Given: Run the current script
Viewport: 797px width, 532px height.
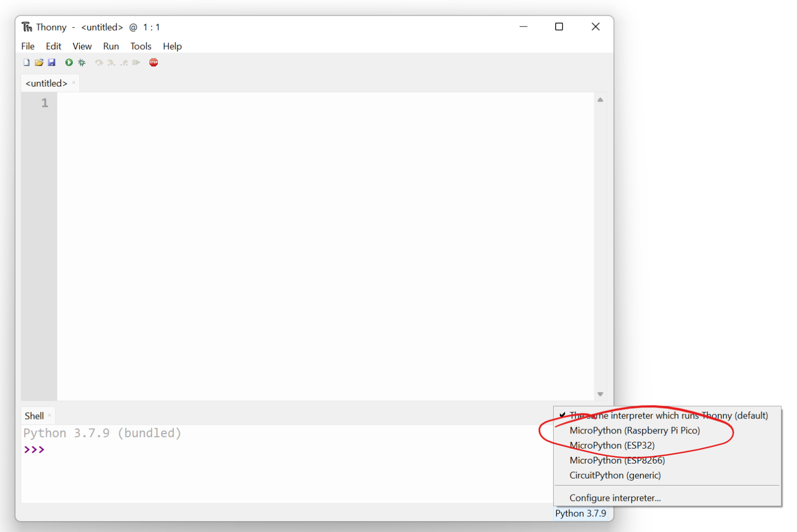Looking at the screenshot, I should click(68, 62).
